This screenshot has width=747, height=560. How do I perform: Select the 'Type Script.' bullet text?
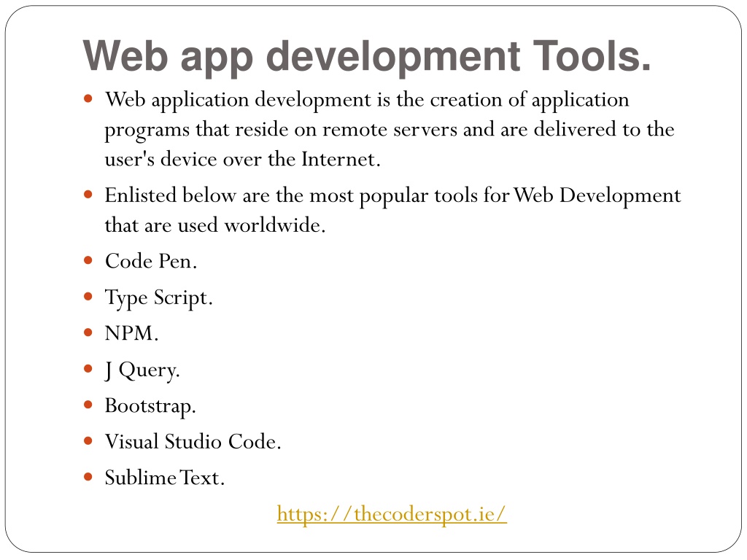(158, 298)
